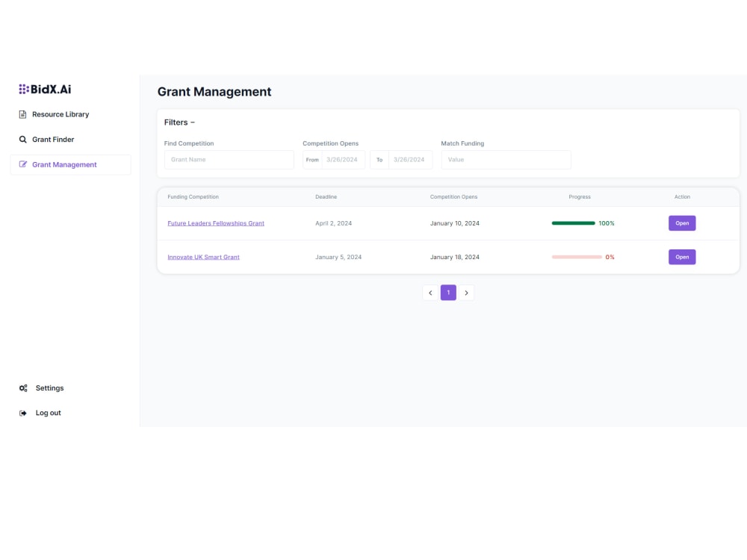Click the 0% red progress bar
The width and height of the screenshot is (747, 560).
pos(577,257)
